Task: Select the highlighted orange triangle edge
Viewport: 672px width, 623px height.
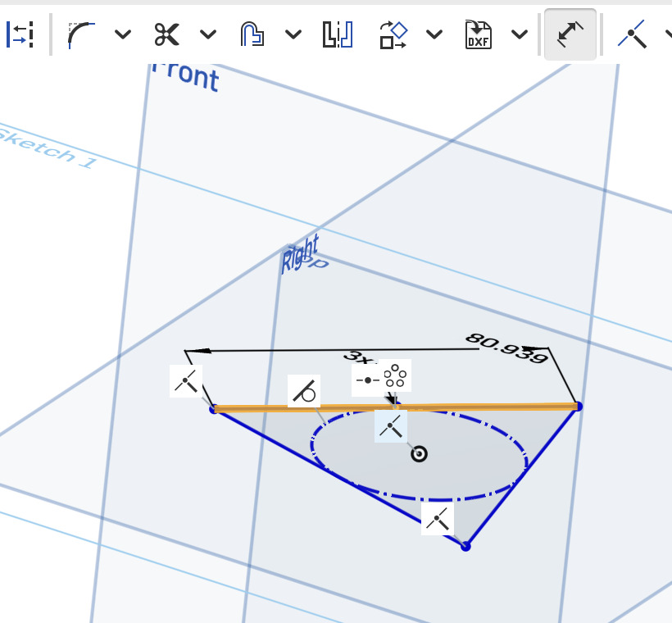Action: tap(396, 407)
